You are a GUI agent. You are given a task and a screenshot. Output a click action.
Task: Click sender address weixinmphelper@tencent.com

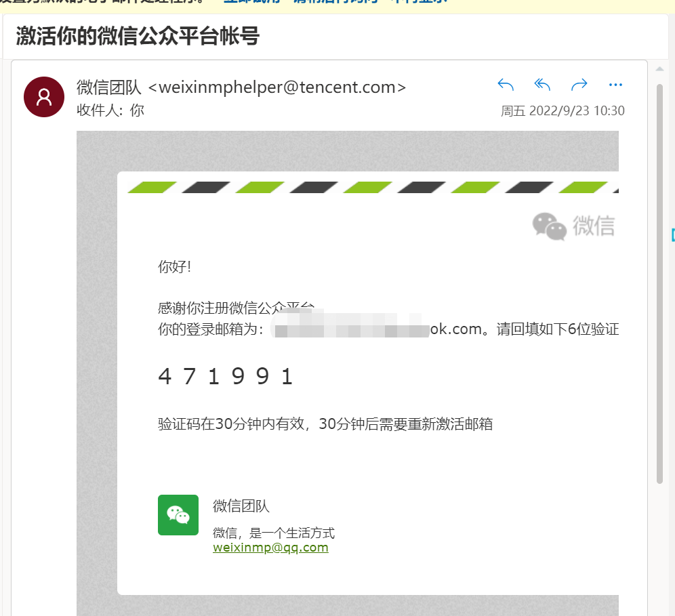tap(277, 87)
